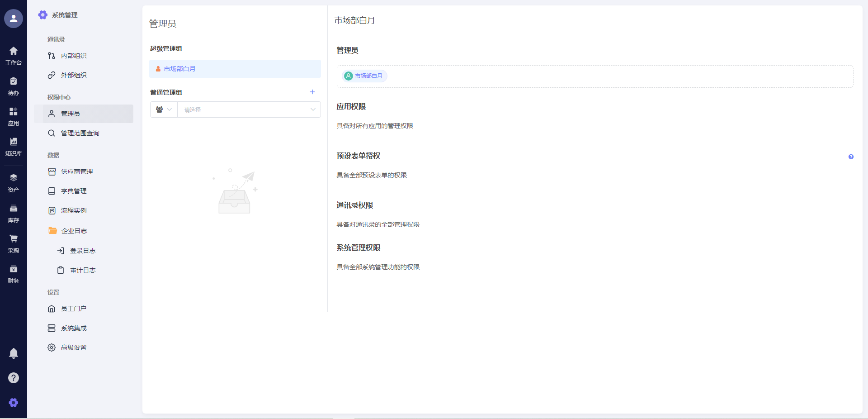Viewport: 868px width, 419px height.
Task: Open the 请选择 dropdown list
Action: click(249, 110)
